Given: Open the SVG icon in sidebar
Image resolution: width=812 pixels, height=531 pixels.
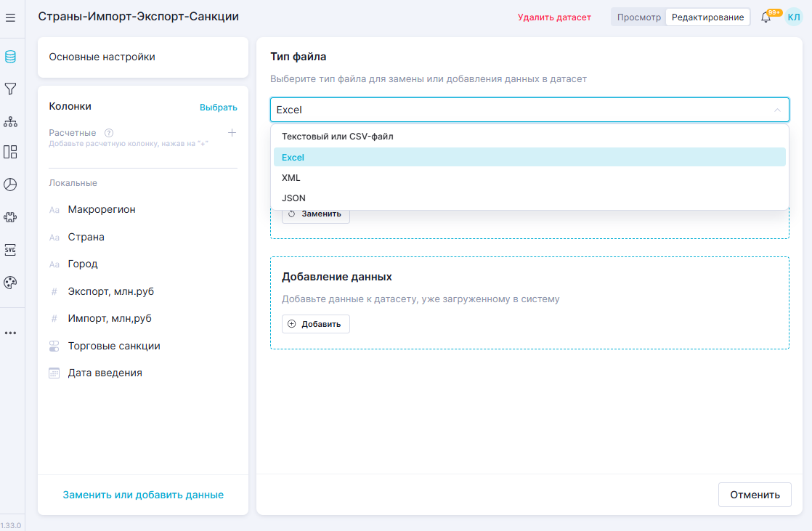Looking at the screenshot, I should pyautogui.click(x=10, y=250).
